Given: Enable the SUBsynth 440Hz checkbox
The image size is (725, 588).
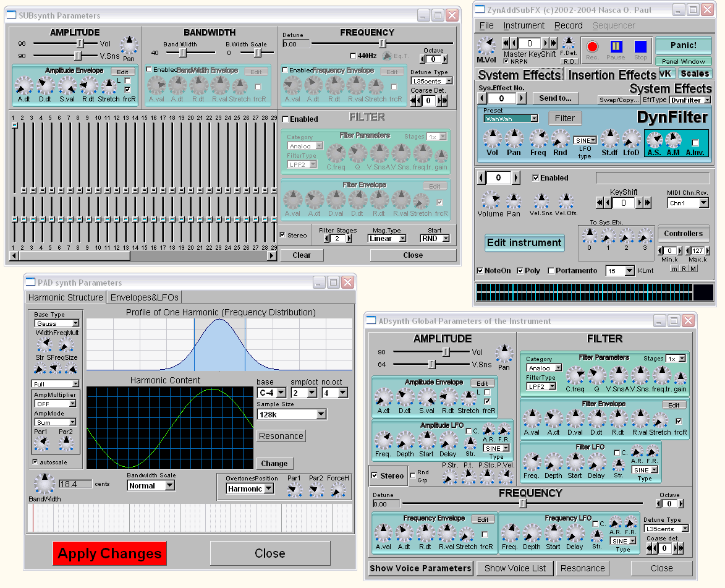Looking at the screenshot, I should coord(353,56).
